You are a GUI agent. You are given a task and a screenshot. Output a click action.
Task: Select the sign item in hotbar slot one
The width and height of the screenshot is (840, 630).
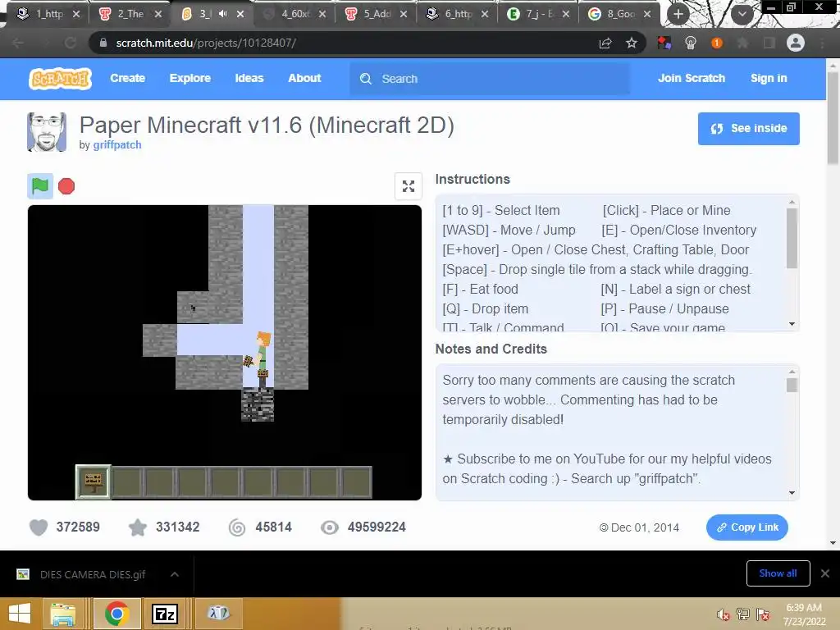(94, 482)
